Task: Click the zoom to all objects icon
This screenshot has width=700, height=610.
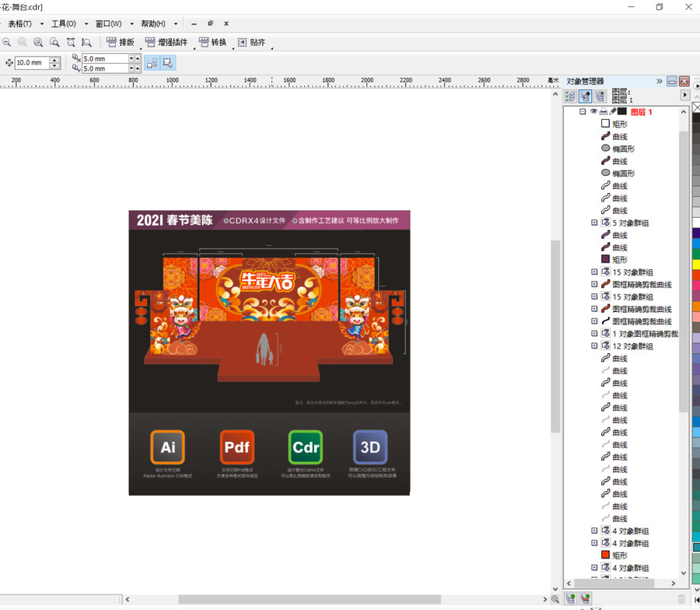Action: click(38, 43)
